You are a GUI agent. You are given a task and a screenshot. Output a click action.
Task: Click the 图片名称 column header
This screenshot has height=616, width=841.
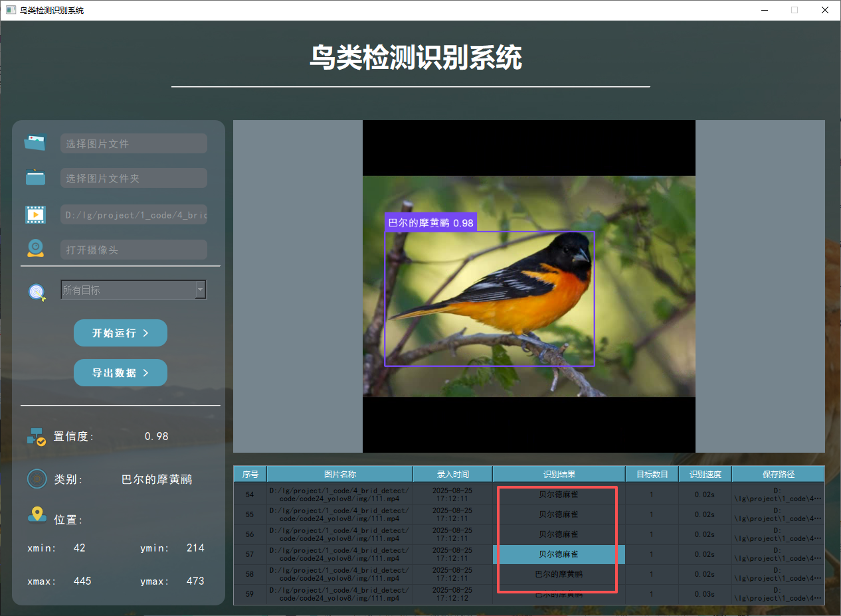pos(340,474)
